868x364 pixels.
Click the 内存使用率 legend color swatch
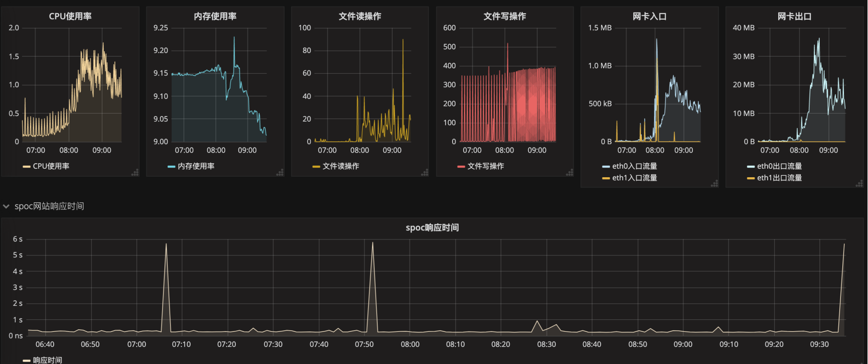(172, 166)
